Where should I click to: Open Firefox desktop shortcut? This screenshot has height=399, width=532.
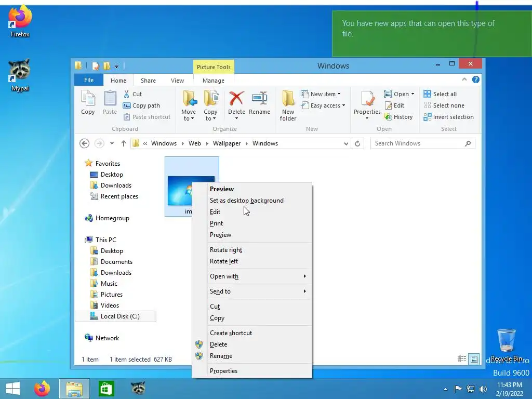pyautogui.click(x=20, y=21)
